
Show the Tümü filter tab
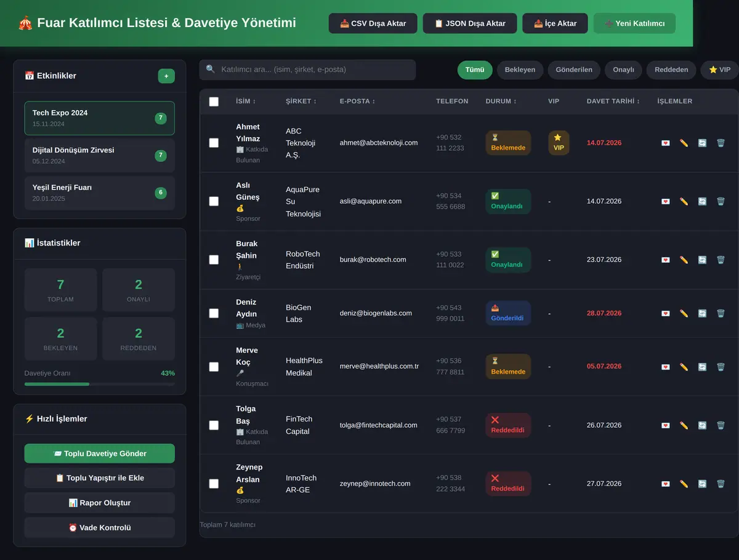[x=475, y=70]
